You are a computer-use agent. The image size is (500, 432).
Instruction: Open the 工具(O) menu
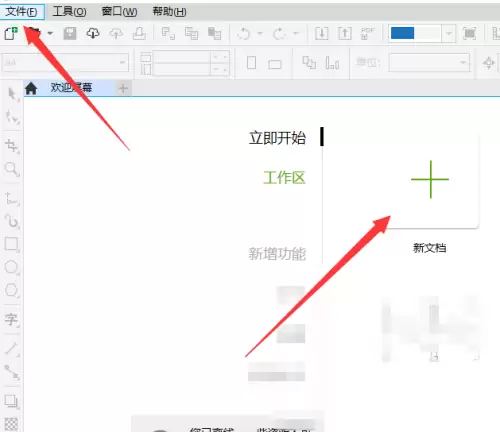coord(69,12)
